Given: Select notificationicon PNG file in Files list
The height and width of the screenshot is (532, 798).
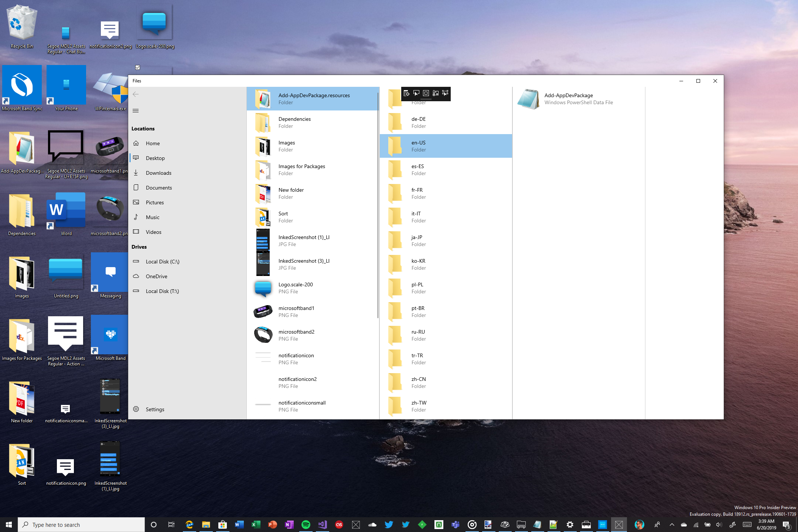Looking at the screenshot, I should pyautogui.click(x=313, y=359).
